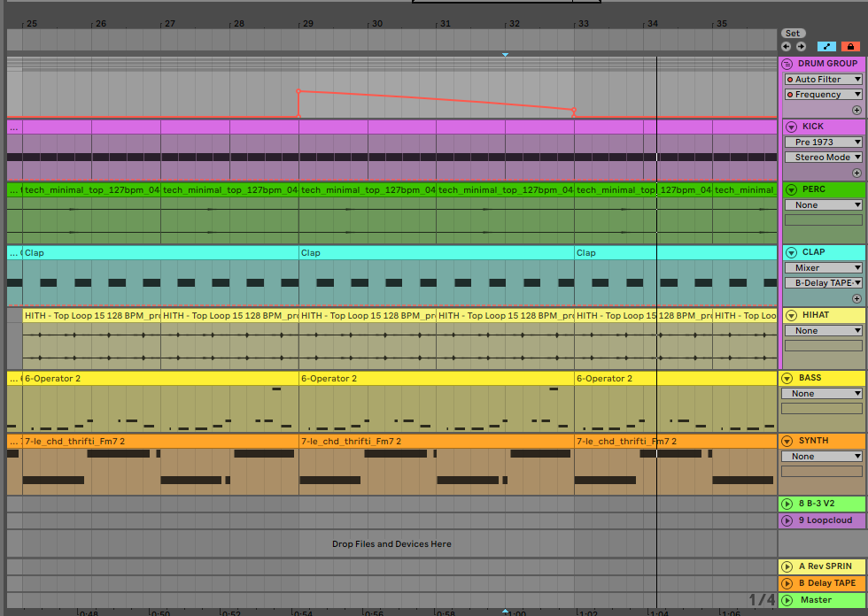The height and width of the screenshot is (616, 868).
Task: Open PERC device chooser showing None
Action: click(x=823, y=205)
